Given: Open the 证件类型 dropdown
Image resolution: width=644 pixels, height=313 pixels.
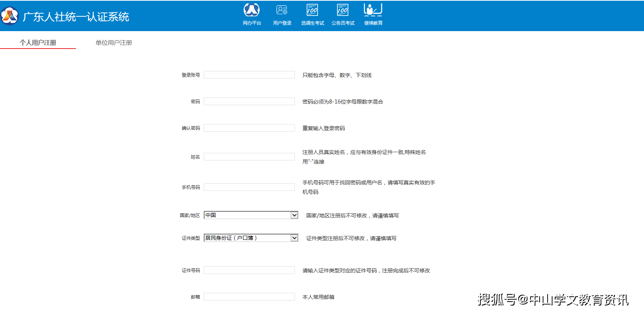Looking at the screenshot, I should pos(251,238).
